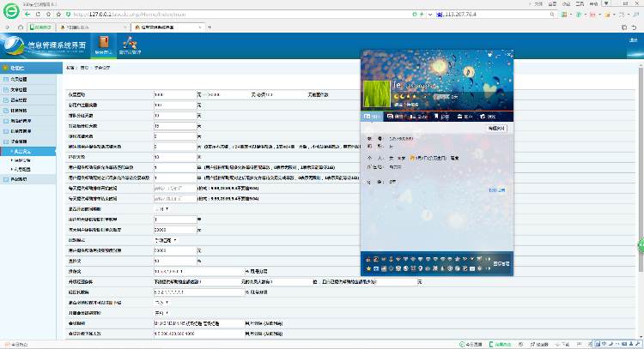The height and width of the screenshot is (349, 644).
Task: Click 图标管理 beside the profile icon rows
Action: point(501,264)
